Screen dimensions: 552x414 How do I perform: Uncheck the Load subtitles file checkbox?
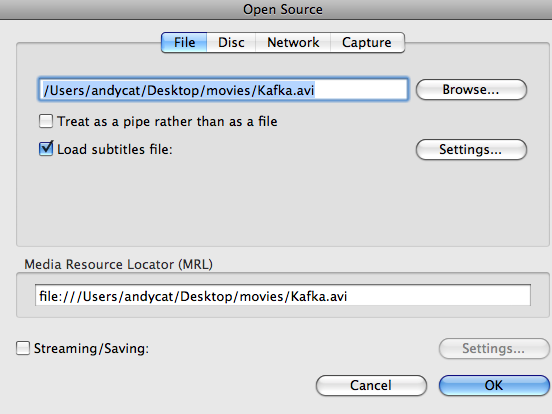(x=46, y=149)
